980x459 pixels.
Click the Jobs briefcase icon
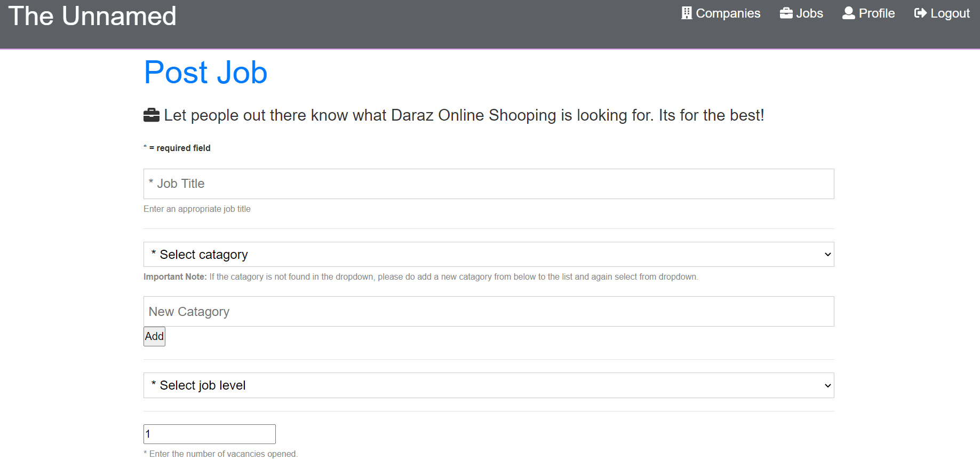[786, 13]
